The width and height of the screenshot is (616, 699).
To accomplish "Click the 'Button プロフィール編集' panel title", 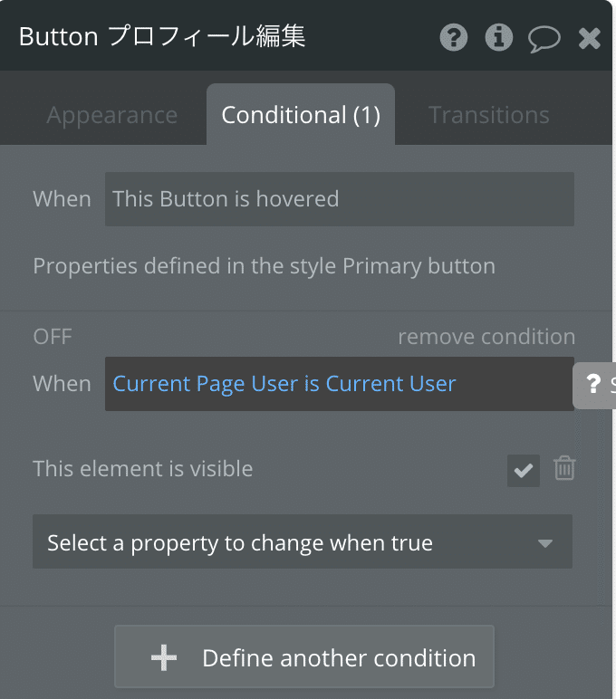I will pos(162,36).
